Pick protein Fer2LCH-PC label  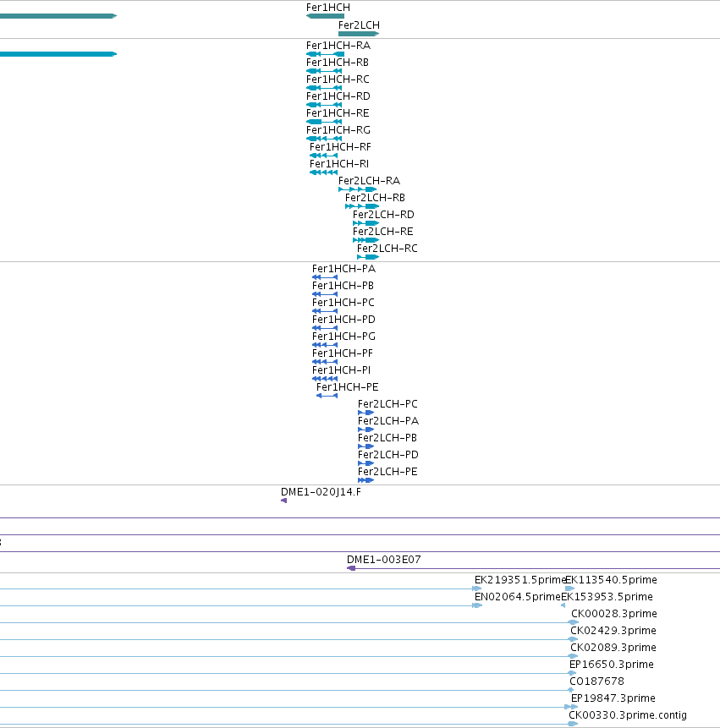tap(387, 404)
